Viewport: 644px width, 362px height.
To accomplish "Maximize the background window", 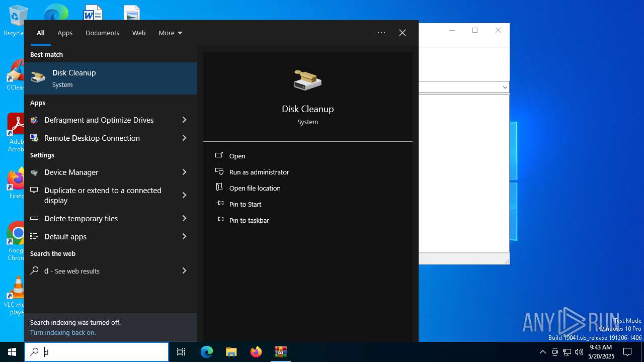I will (475, 31).
